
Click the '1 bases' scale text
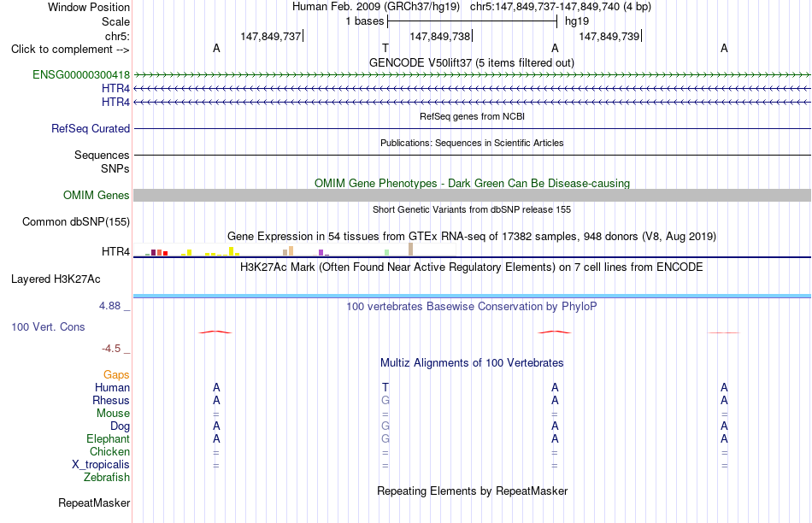pos(365,21)
